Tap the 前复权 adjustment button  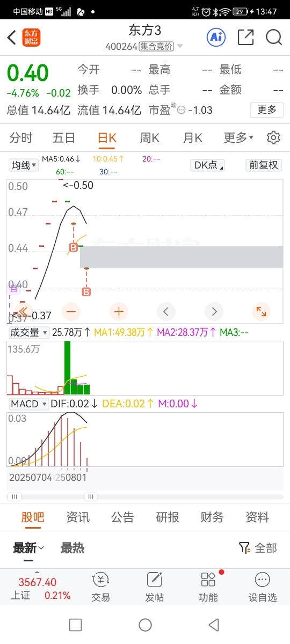(264, 165)
